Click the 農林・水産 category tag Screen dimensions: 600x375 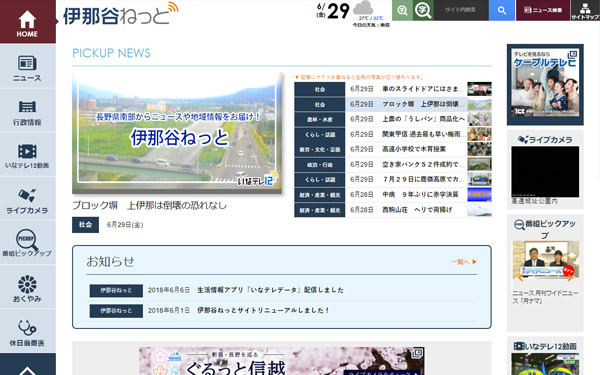coord(320,119)
